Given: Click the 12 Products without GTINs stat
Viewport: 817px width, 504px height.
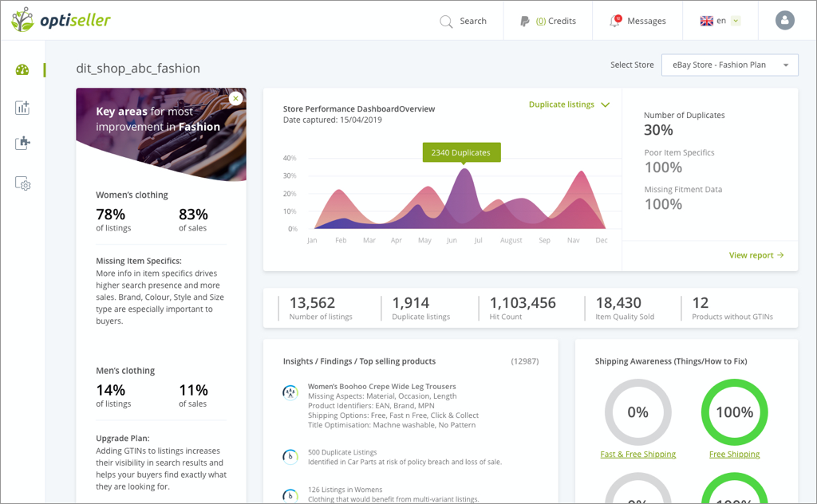Looking at the screenshot, I should click(732, 309).
